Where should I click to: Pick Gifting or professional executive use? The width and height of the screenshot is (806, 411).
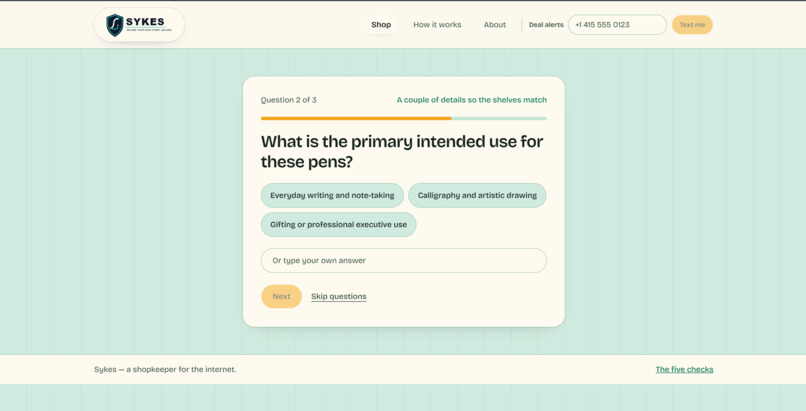338,225
